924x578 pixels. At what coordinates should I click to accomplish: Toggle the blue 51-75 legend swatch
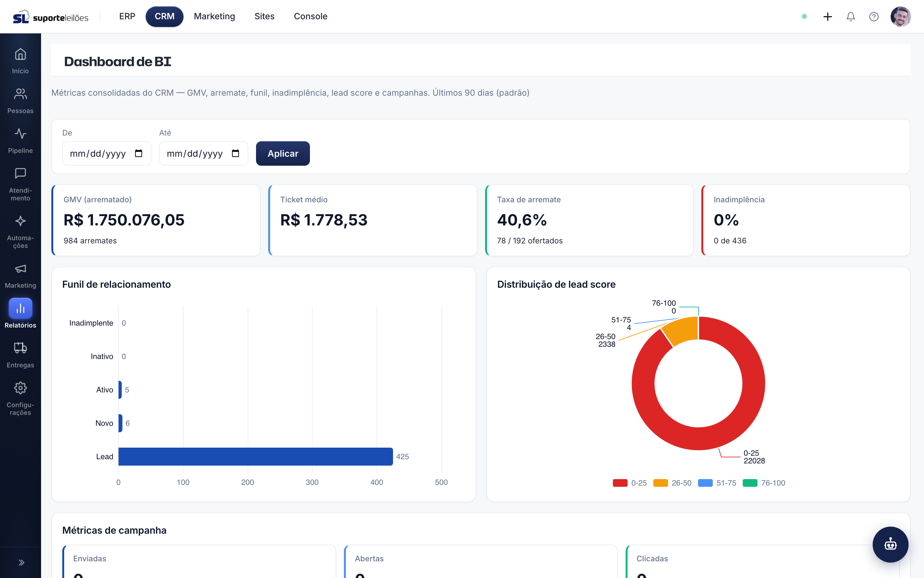pos(705,483)
